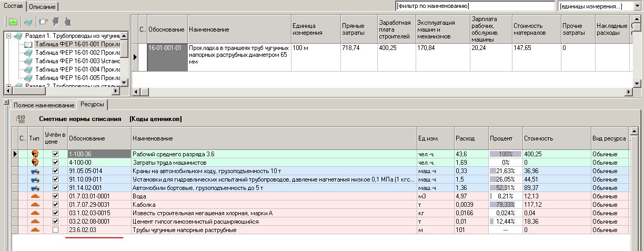Select the Ресурсы tab
The height and width of the screenshot is (251, 644).
(x=92, y=105)
